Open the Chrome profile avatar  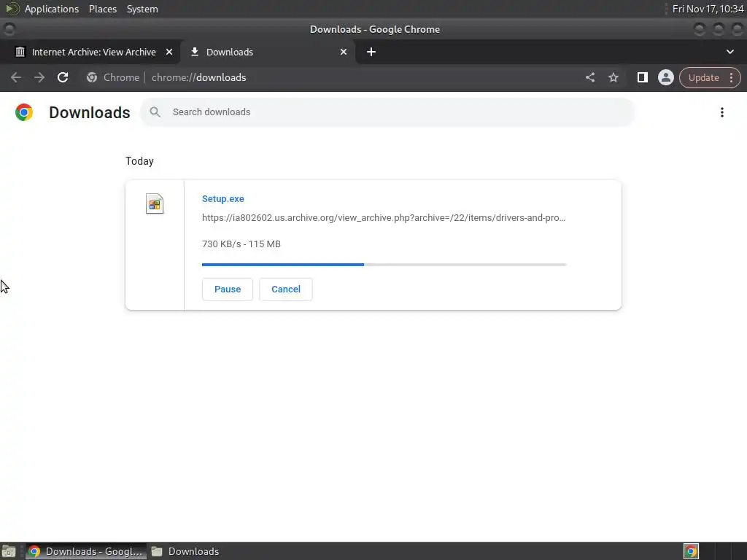(665, 77)
